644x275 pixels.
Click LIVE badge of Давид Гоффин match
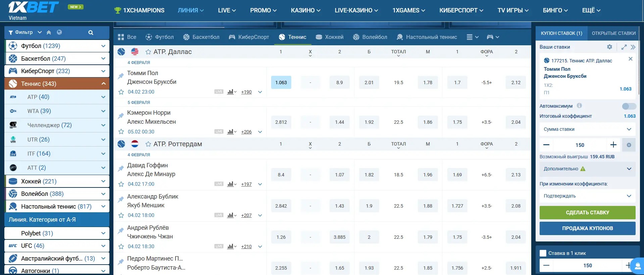[x=219, y=184]
